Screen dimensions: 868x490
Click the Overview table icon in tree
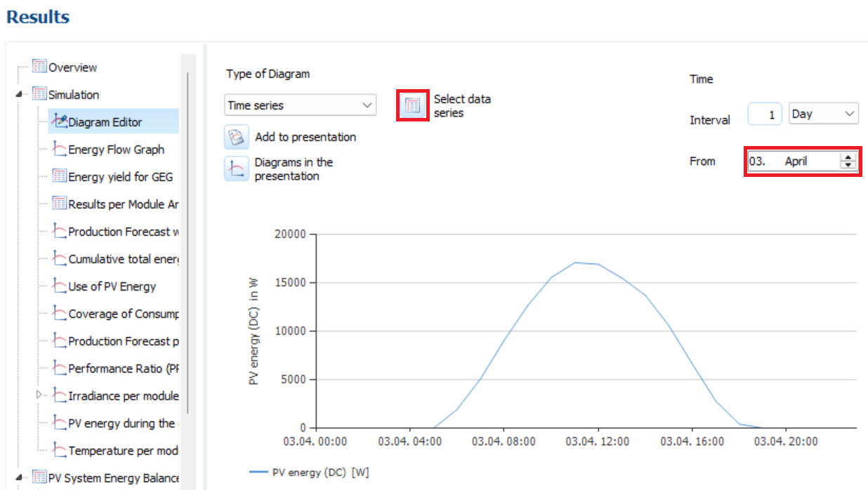pyautogui.click(x=39, y=67)
